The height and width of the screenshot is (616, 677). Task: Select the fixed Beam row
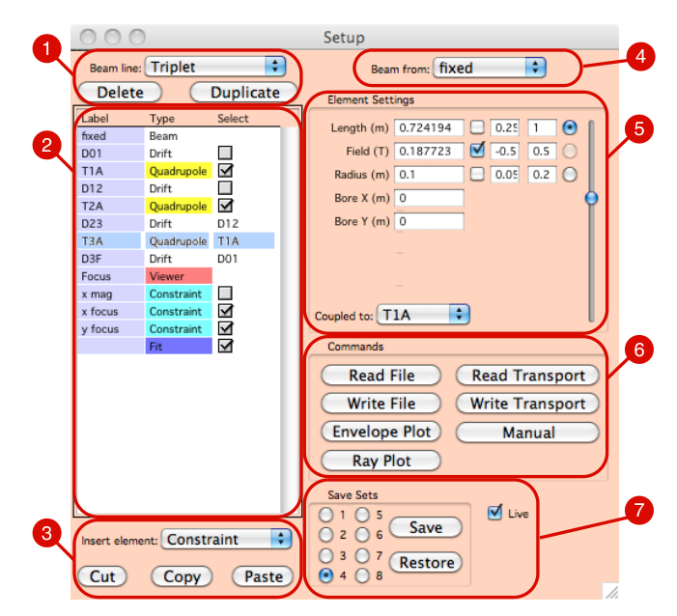pyautogui.click(x=179, y=136)
